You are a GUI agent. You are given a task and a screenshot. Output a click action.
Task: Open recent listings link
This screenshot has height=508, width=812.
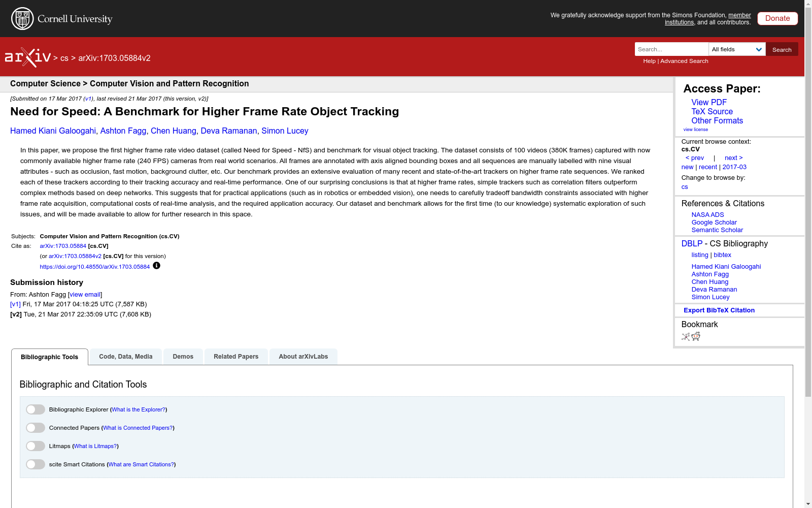point(708,167)
